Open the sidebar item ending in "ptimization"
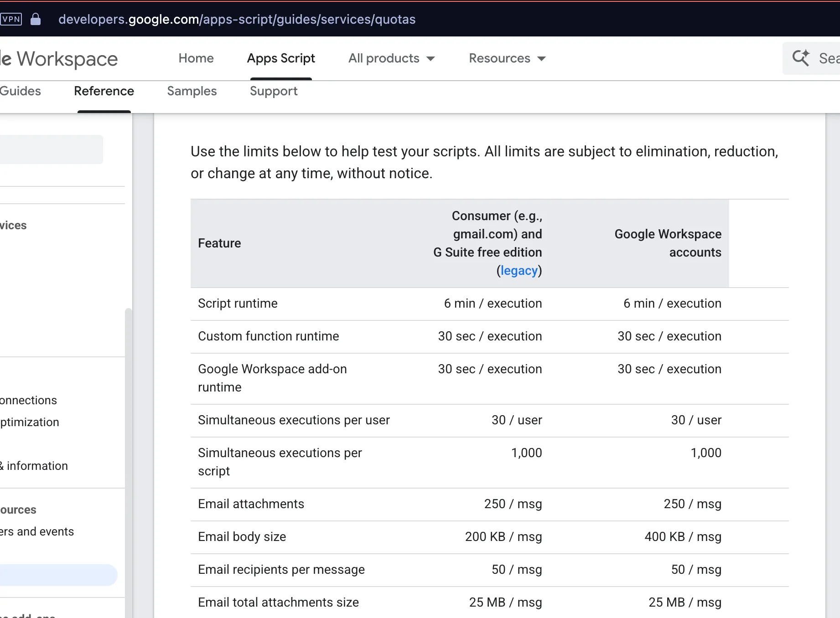This screenshot has height=618, width=840. pyautogui.click(x=30, y=422)
